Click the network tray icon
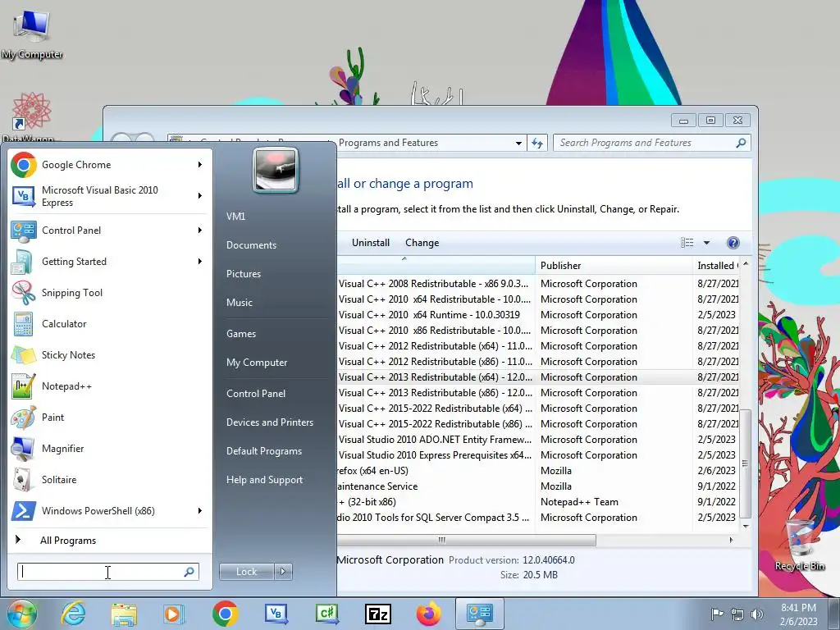Viewport: 840px width, 630px height. [x=737, y=614]
